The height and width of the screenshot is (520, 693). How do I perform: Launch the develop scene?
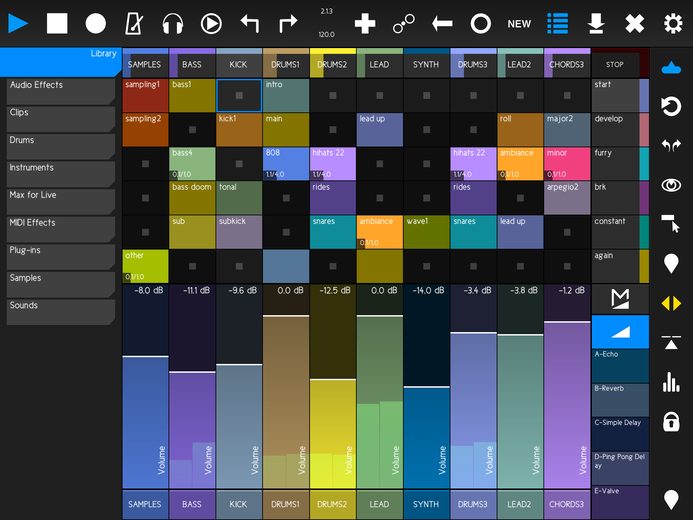pyautogui.click(x=620, y=129)
